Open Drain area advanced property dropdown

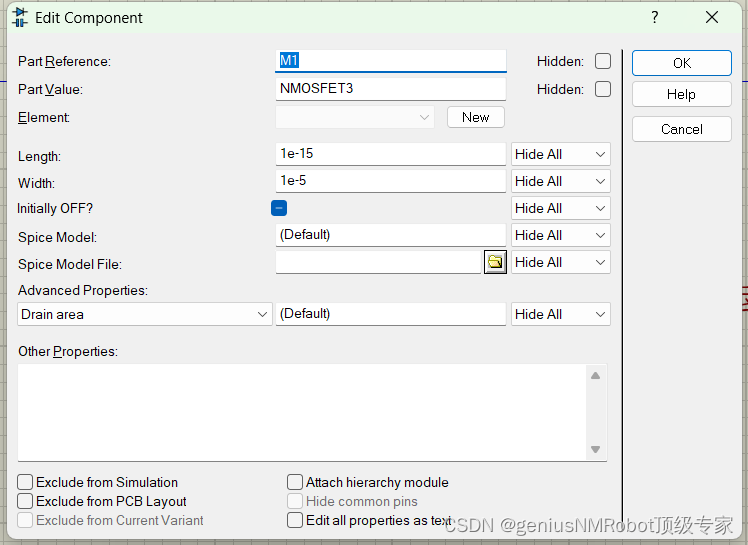click(x=145, y=314)
